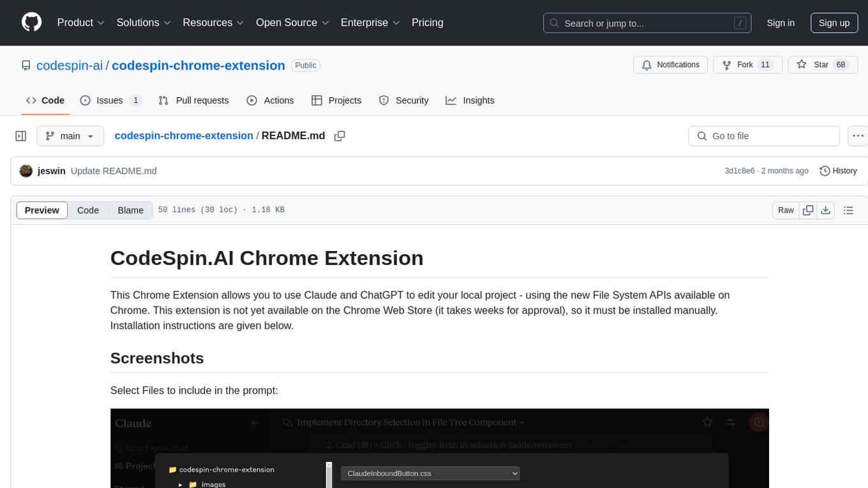Viewport: 868px width, 488px height.
Task: Click the forks count badge 11
Action: (765, 65)
